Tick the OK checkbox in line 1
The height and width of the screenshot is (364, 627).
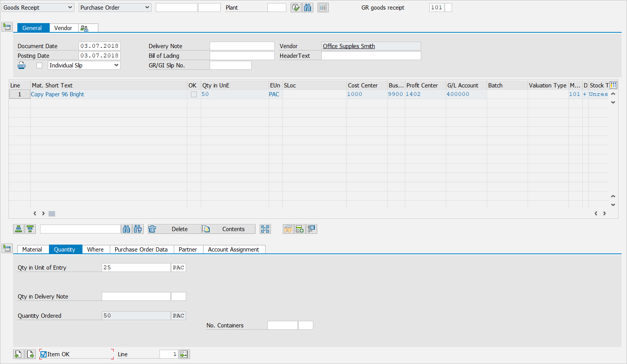coord(194,94)
